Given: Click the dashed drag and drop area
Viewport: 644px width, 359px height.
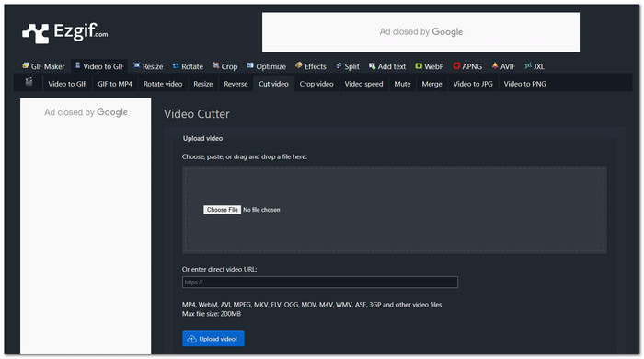Looking at the screenshot, I should coord(395,210).
